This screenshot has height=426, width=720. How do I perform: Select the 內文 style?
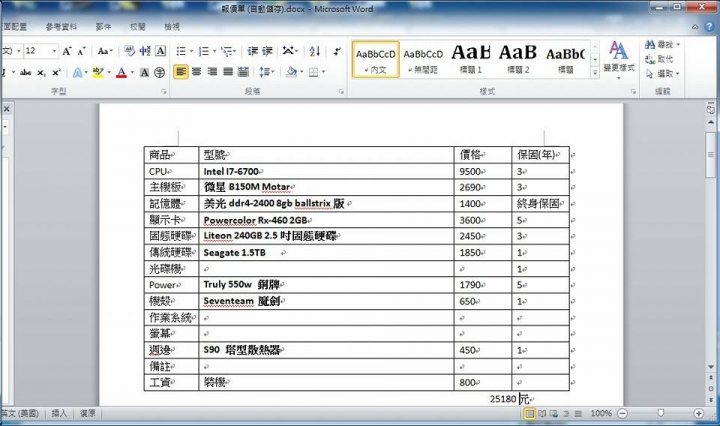376,60
